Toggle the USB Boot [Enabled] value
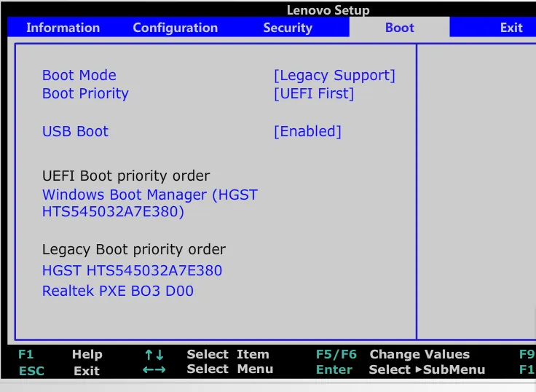The image size is (536, 392). point(307,131)
